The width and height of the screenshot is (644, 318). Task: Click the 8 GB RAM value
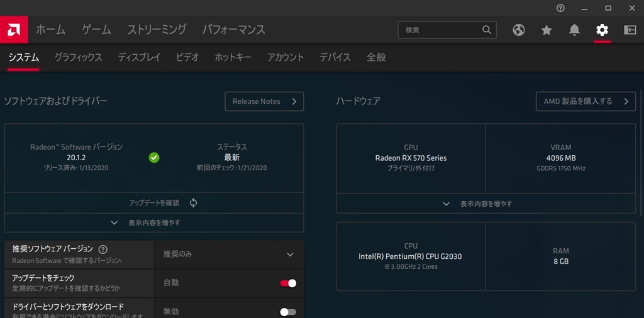click(560, 261)
